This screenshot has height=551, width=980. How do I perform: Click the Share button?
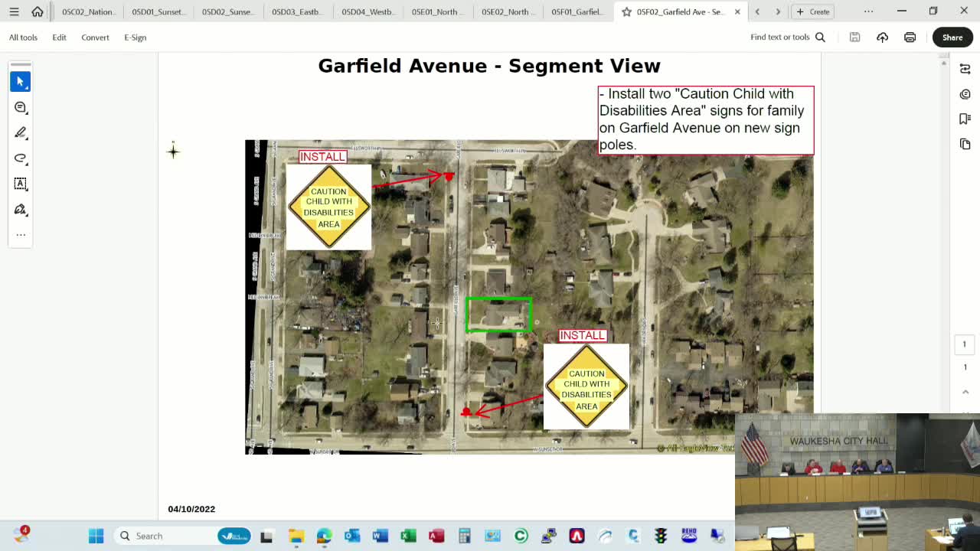952,37
